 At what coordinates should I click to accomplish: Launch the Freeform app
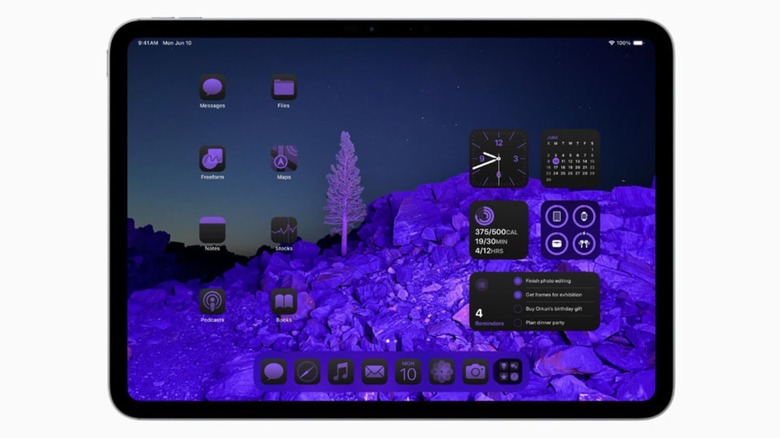coord(212,159)
